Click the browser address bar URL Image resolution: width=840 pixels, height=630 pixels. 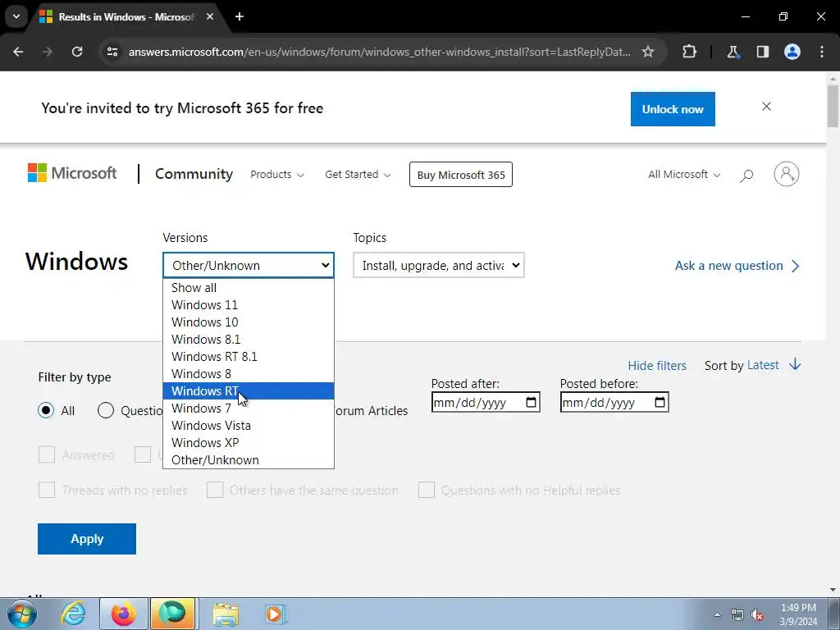click(x=379, y=52)
